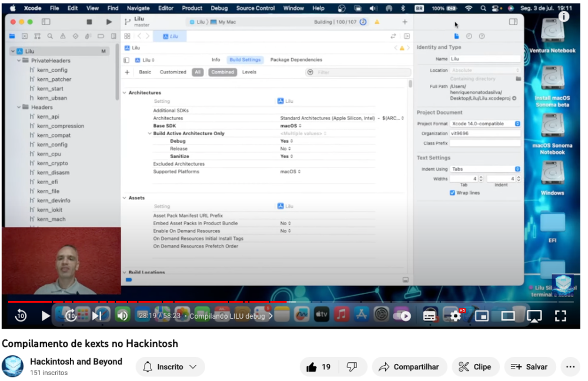Open the Inscrito subscription dropdown
This screenshot has width=588, height=381.
[x=171, y=367]
